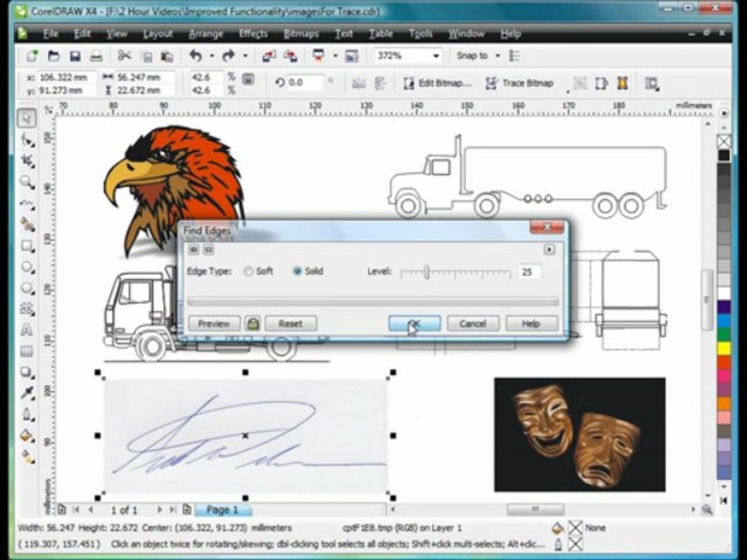Click Cancel in the Find Edges dialog
This screenshot has height=560, width=747.
[x=473, y=324]
